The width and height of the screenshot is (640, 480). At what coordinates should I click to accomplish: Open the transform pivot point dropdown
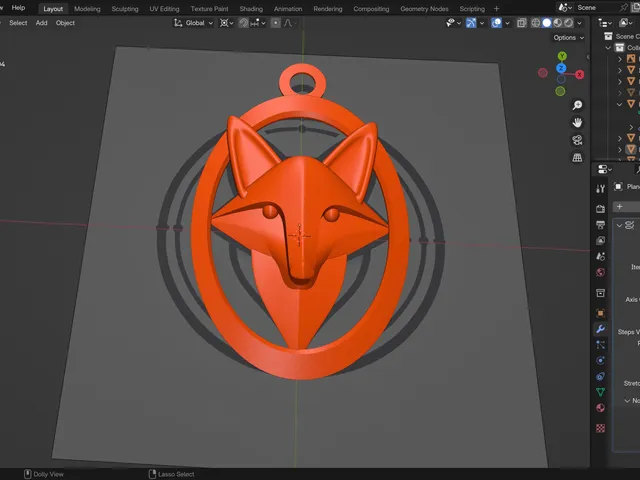pos(227,23)
